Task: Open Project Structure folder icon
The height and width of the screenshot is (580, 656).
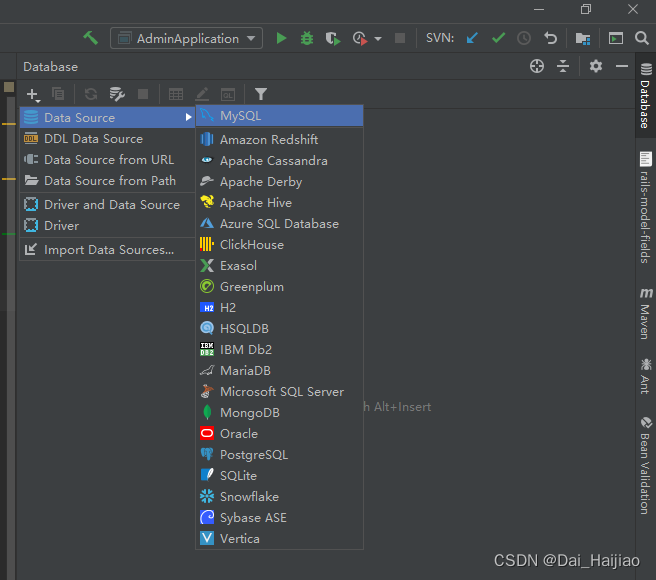Action: click(x=583, y=38)
